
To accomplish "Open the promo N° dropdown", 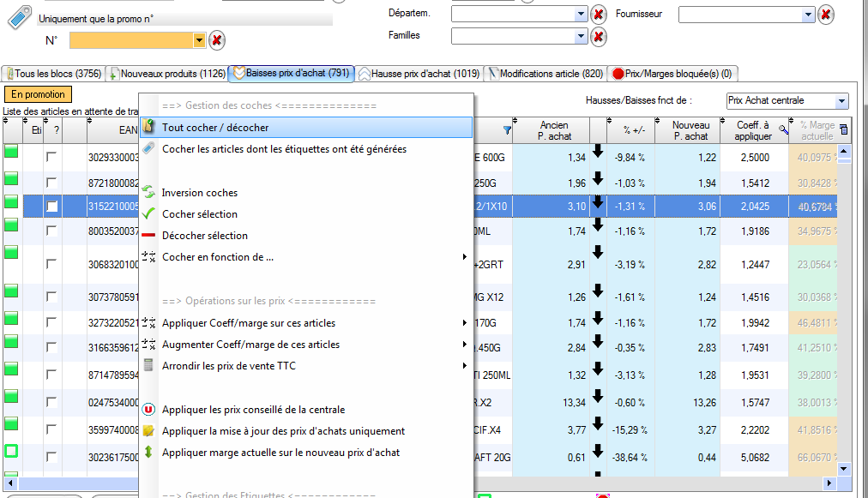I will 200,40.
